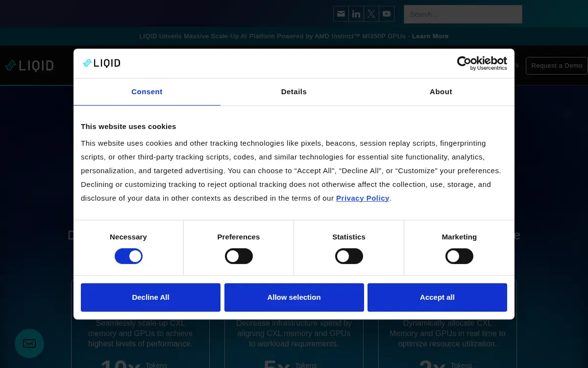Select the Consent tab
The height and width of the screenshot is (368, 588).
coord(147,92)
